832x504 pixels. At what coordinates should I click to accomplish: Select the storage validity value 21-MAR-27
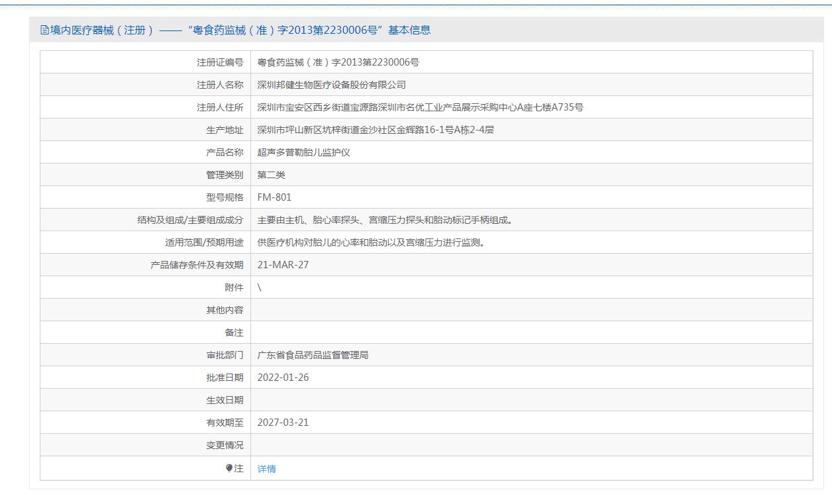point(283,265)
